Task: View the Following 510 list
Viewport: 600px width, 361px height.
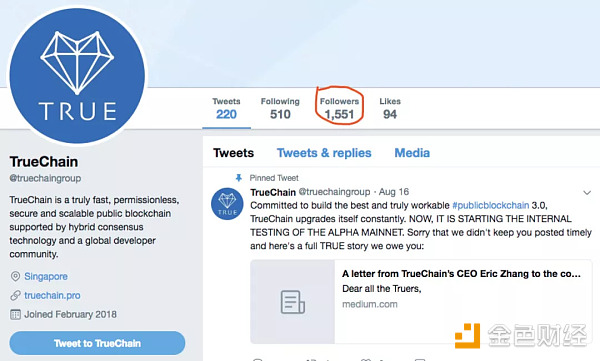Action: tap(280, 109)
